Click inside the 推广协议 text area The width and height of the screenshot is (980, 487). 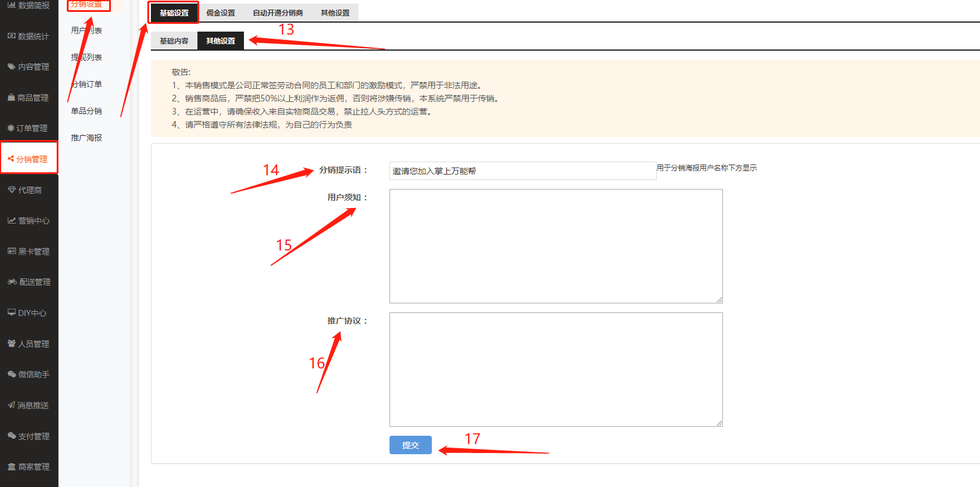click(555, 369)
